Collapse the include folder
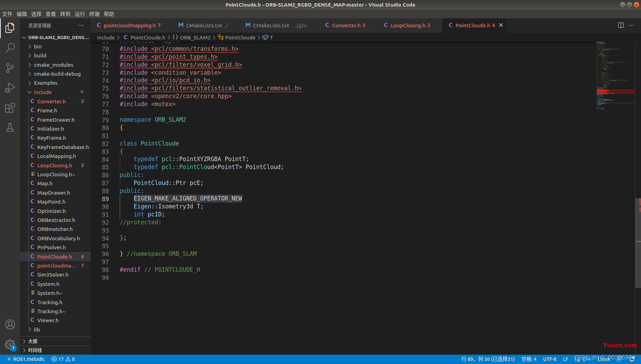The height and width of the screenshot is (364, 641). tap(55, 92)
